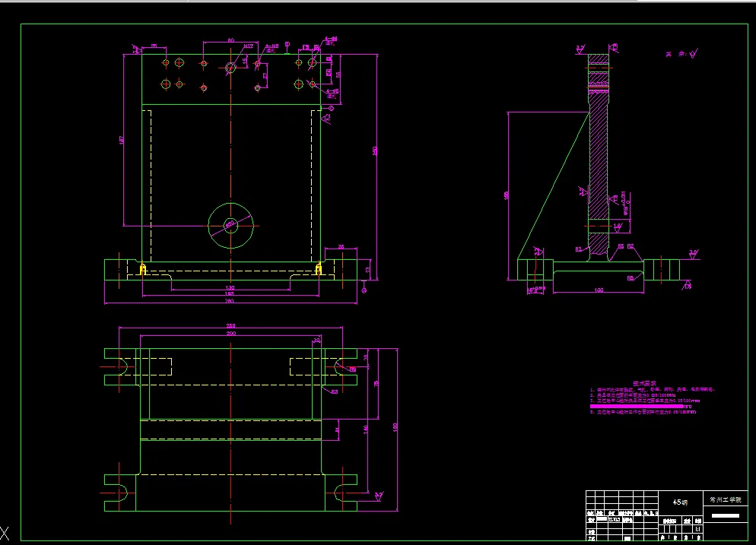Pick the roughness symbol beside the "其余" note
Screen dimensions: 756x545
(x=694, y=53)
